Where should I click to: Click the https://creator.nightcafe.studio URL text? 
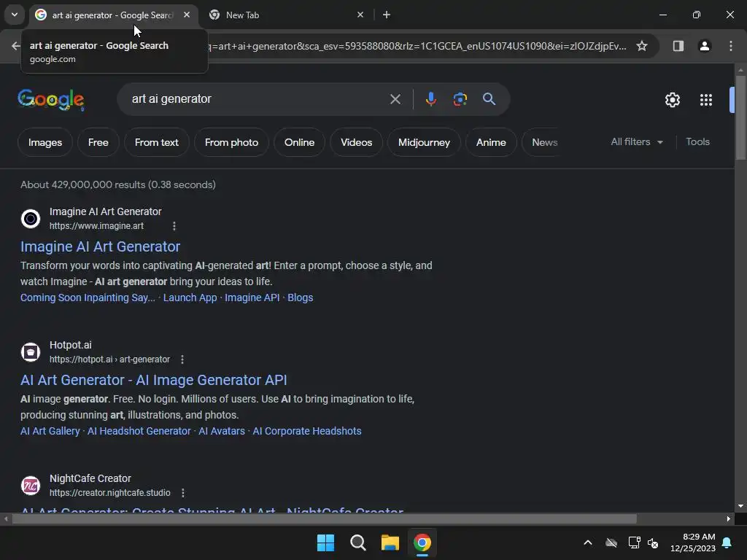click(109, 492)
